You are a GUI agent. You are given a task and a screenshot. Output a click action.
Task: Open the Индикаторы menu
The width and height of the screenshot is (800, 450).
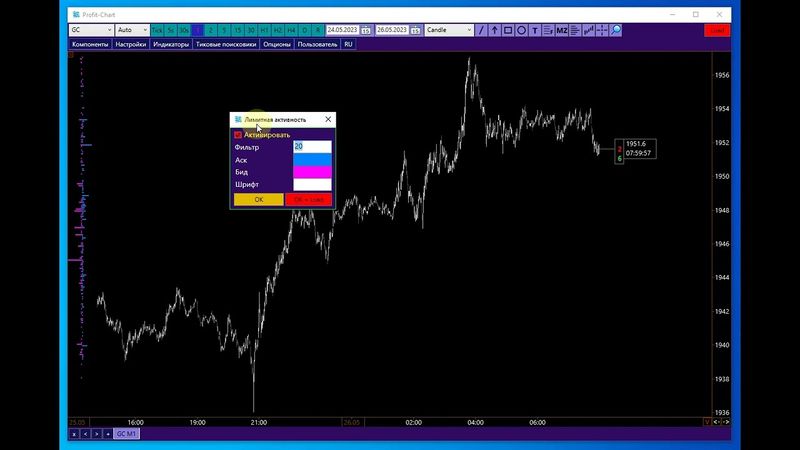point(172,44)
